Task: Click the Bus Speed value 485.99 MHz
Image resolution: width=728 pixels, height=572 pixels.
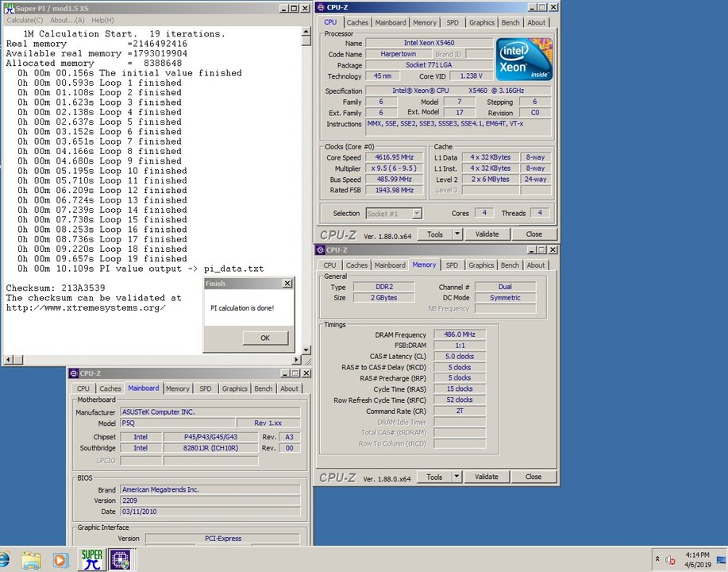Action: (395, 180)
